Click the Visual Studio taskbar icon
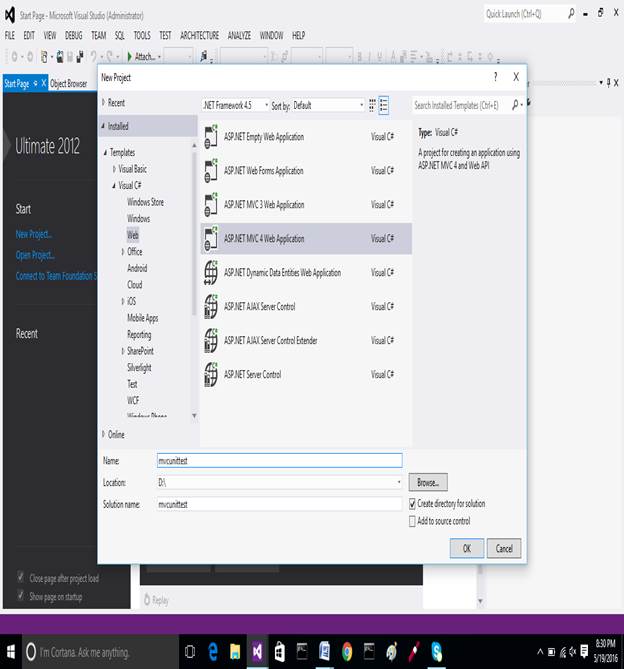624x669 pixels. click(257, 652)
